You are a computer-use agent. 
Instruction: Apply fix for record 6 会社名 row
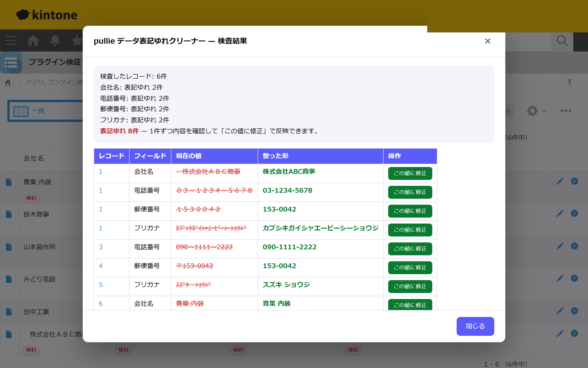410,305
